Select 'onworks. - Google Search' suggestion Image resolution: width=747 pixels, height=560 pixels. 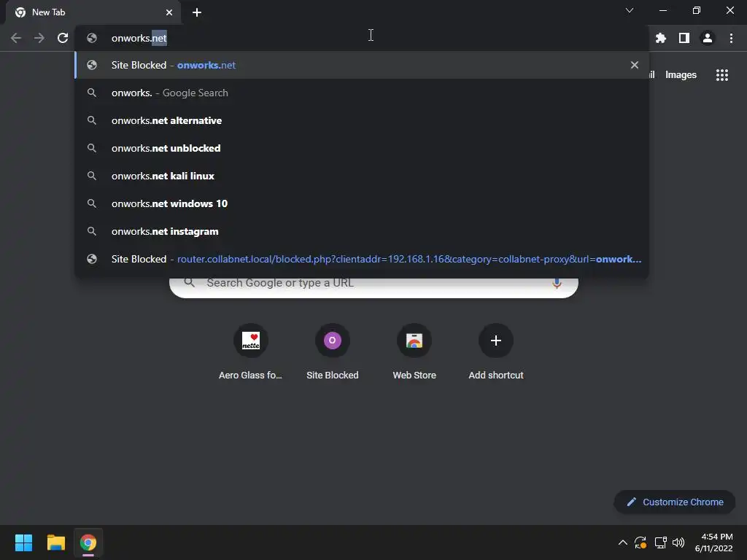click(x=362, y=93)
